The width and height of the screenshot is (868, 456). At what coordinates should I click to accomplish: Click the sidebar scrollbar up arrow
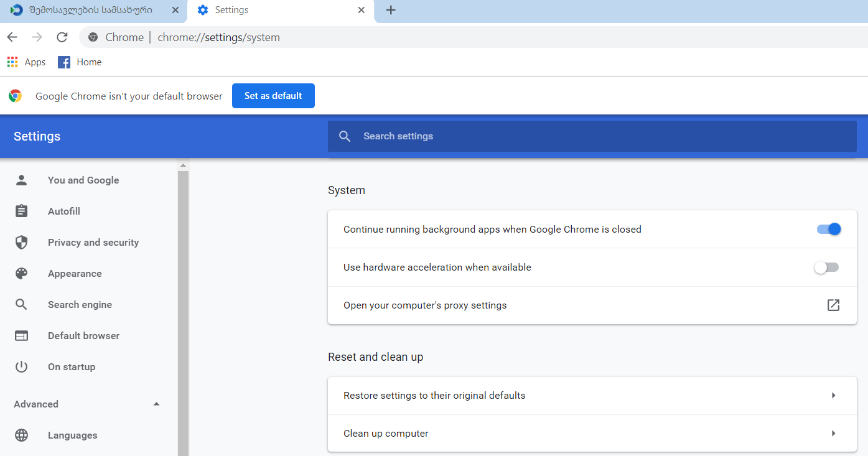(183, 165)
